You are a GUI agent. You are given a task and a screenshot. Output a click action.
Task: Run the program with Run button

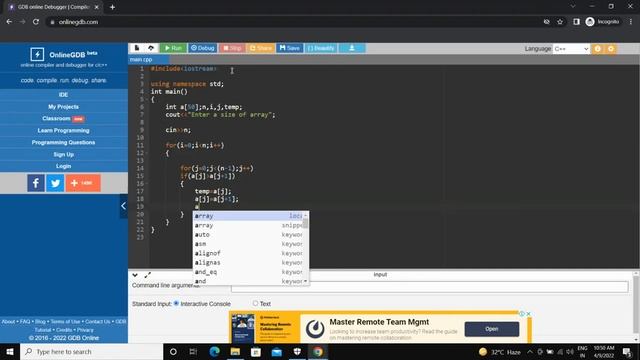pos(173,48)
